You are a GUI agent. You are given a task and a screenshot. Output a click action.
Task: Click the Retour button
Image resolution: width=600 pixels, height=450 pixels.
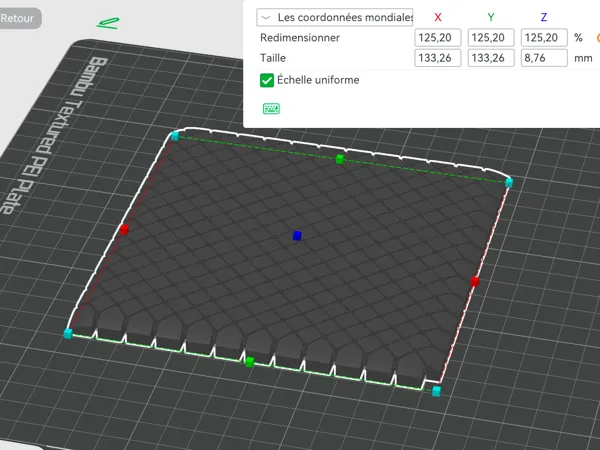pyautogui.click(x=18, y=18)
